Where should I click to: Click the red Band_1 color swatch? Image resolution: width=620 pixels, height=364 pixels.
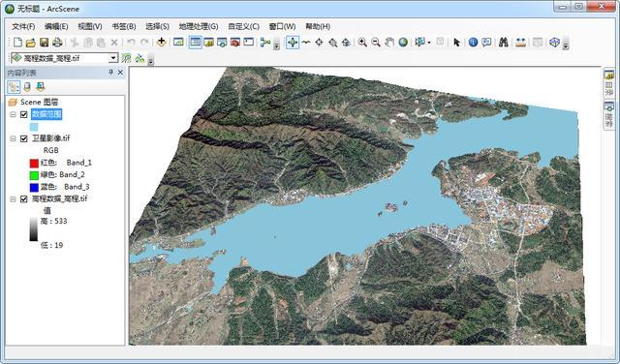34,163
